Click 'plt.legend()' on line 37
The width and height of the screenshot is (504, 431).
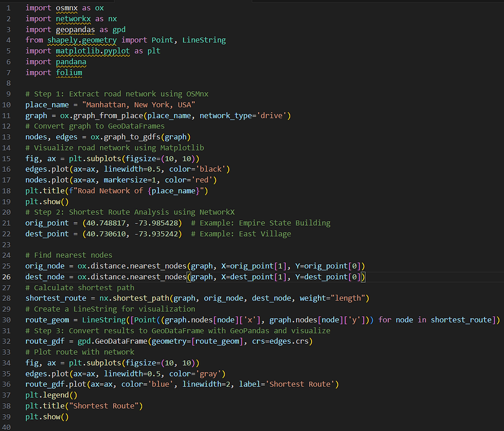(51, 396)
